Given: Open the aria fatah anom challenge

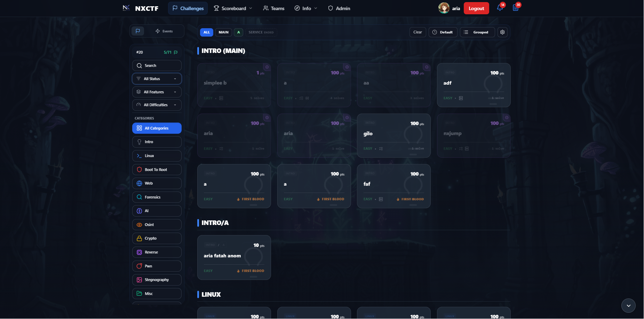Looking at the screenshot, I should pyautogui.click(x=234, y=257).
